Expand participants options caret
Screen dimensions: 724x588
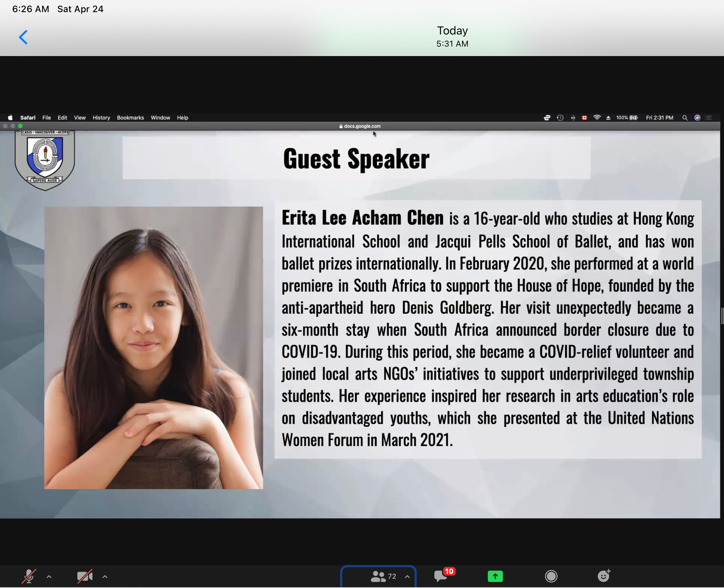pos(407,577)
